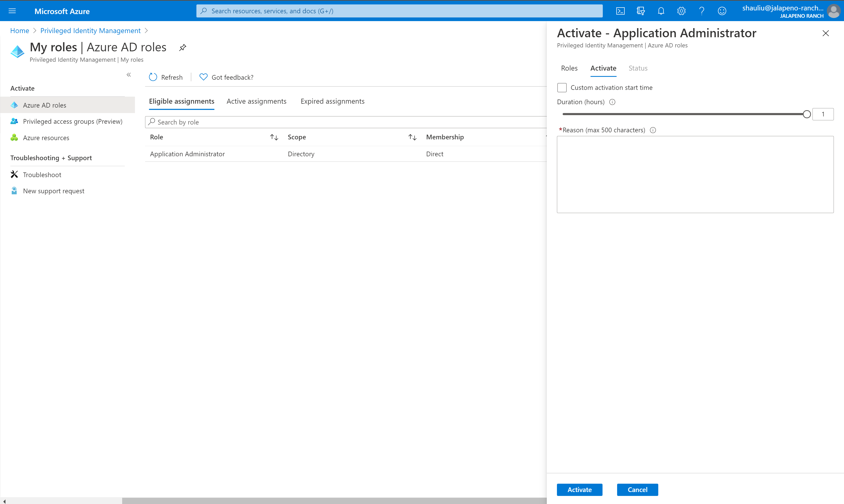Close the Activate panel
The height and width of the screenshot is (504, 844).
(x=826, y=33)
